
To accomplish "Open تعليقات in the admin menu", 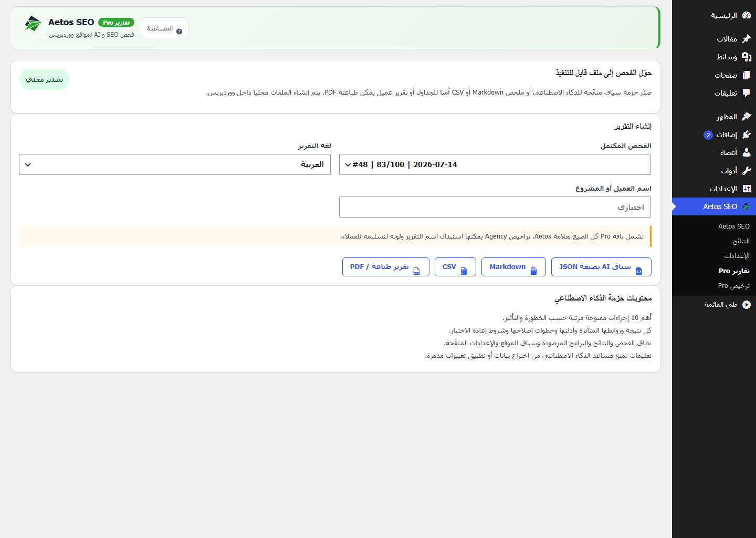I will point(714,93).
